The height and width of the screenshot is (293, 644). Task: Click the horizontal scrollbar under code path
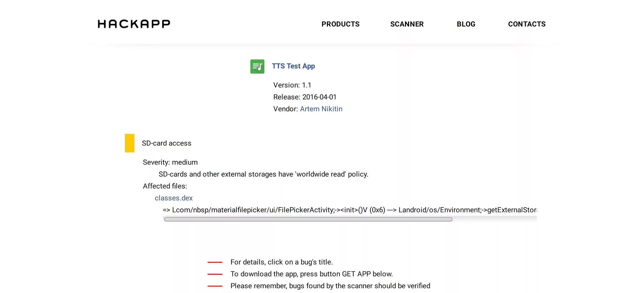[x=308, y=219]
